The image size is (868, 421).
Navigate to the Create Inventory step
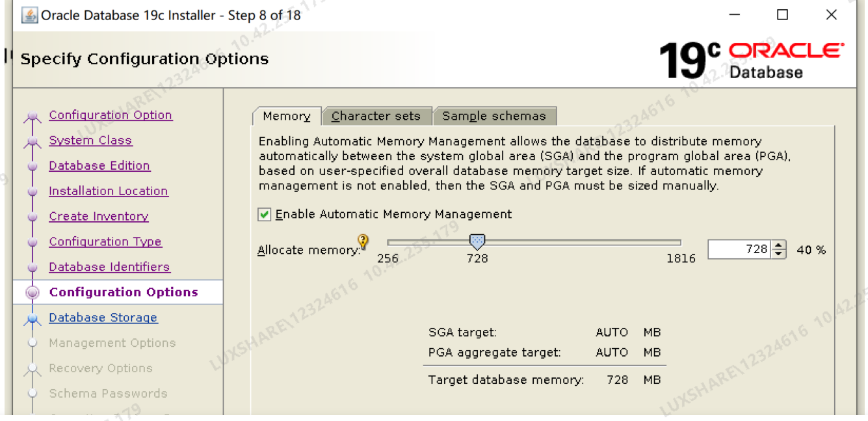pos(98,216)
